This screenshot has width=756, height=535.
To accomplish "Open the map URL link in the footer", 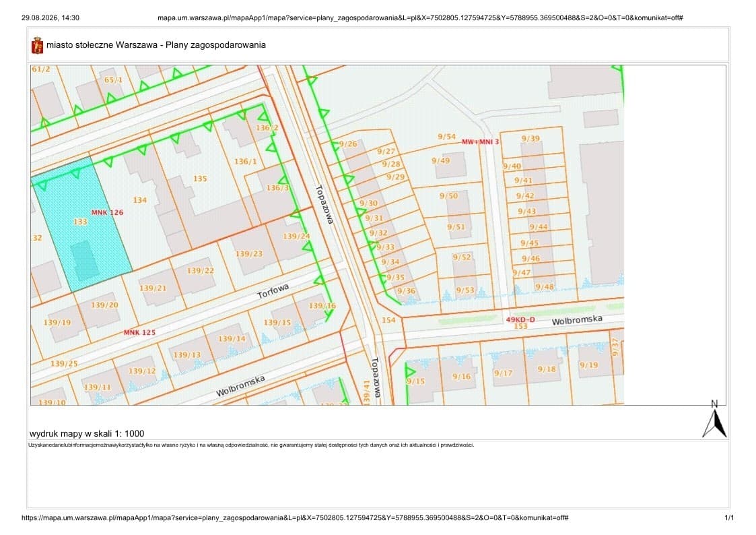I will coord(295,517).
